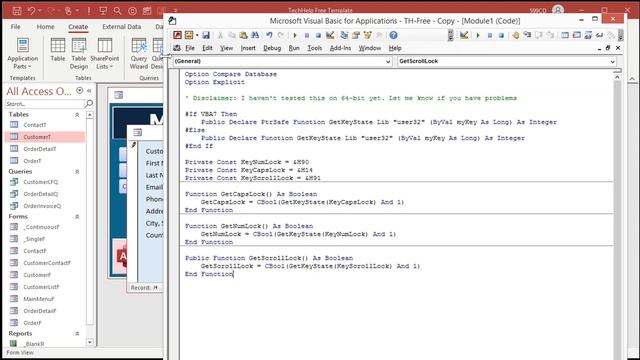Open Find with the binoculars icon
Image resolution: width=640 pixels, height=360 pixels.
click(x=255, y=35)
